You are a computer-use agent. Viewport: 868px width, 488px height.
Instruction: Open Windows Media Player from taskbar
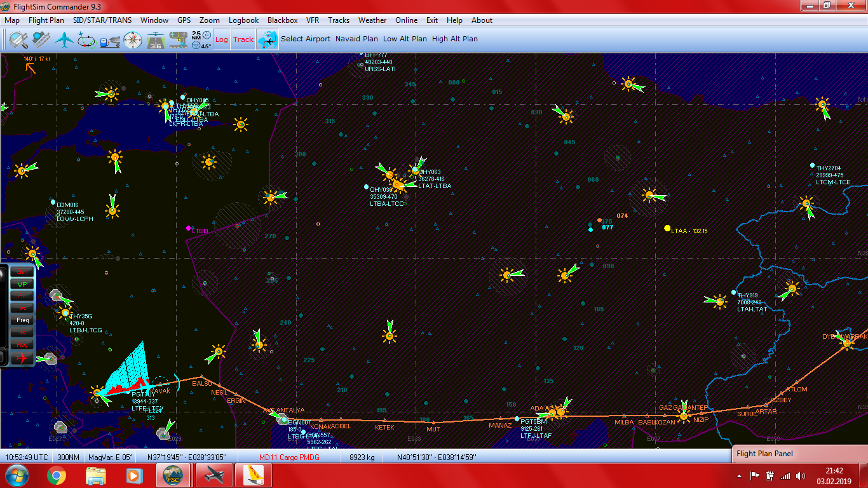tap(133, 475)
